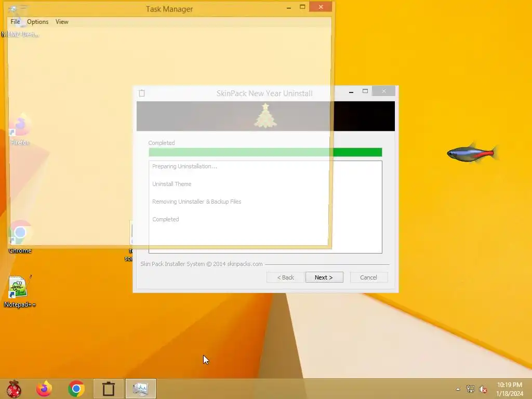Close the Task Manager window
This screenshot has height=399, width=532.
coord(321,7)
